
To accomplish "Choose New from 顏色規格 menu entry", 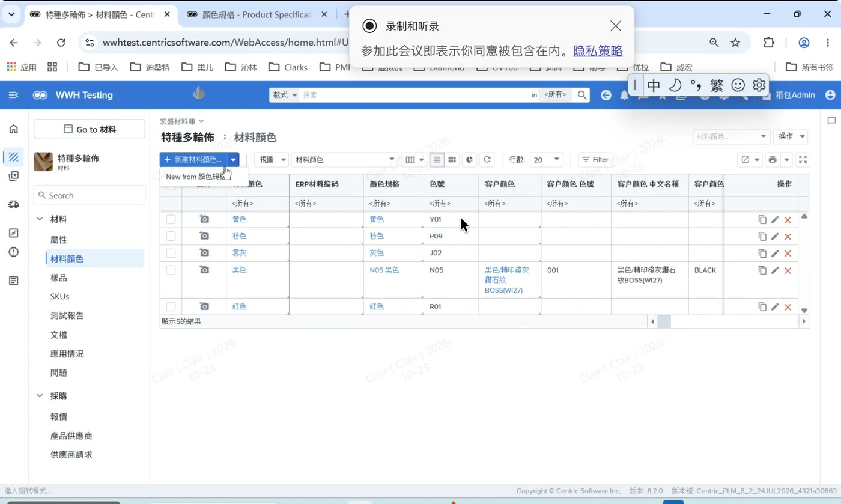I will [196, 177].
